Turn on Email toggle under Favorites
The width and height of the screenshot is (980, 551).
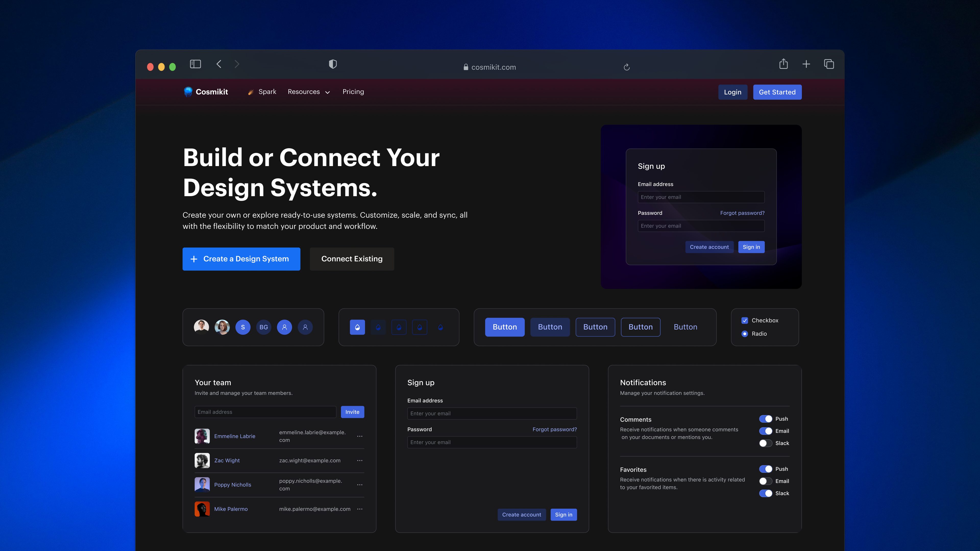765,481
